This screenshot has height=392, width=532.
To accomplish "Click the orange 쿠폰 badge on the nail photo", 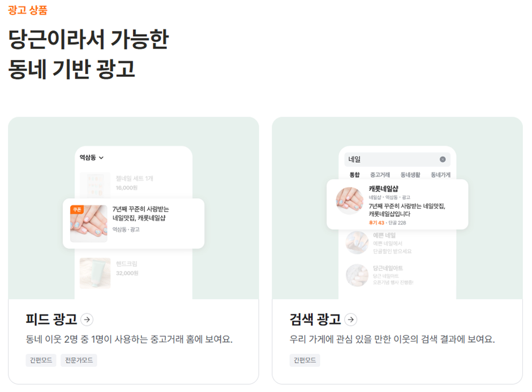I will point(77,209).
